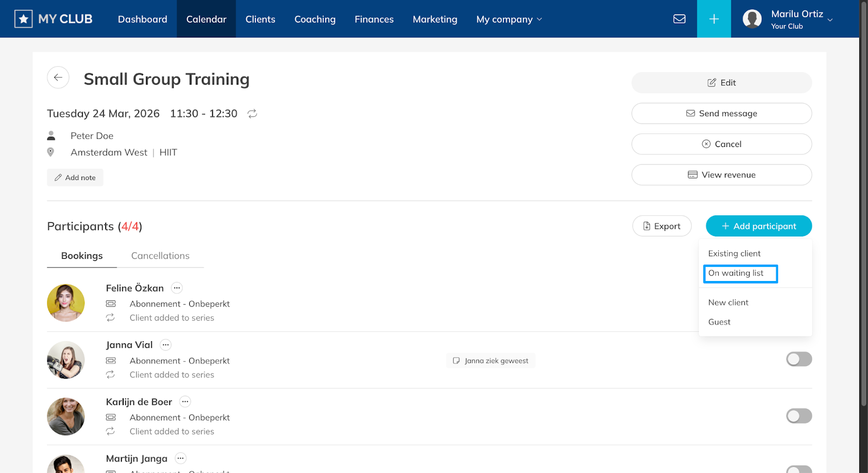Screen dimensions: 868x473
Task: Open the messages envelope icon
Action: (x=679, y=19)
